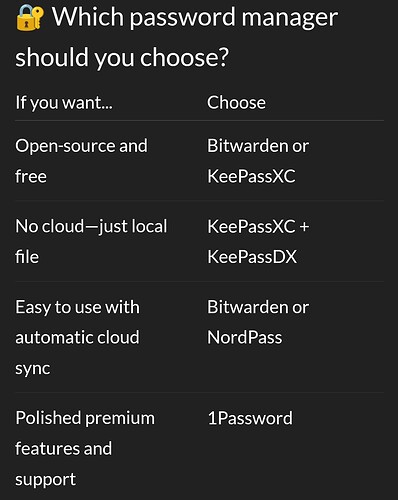Viewport: 398px width, 500px height.
Task: Click the "Easy to use with" text
Action: 77,307
